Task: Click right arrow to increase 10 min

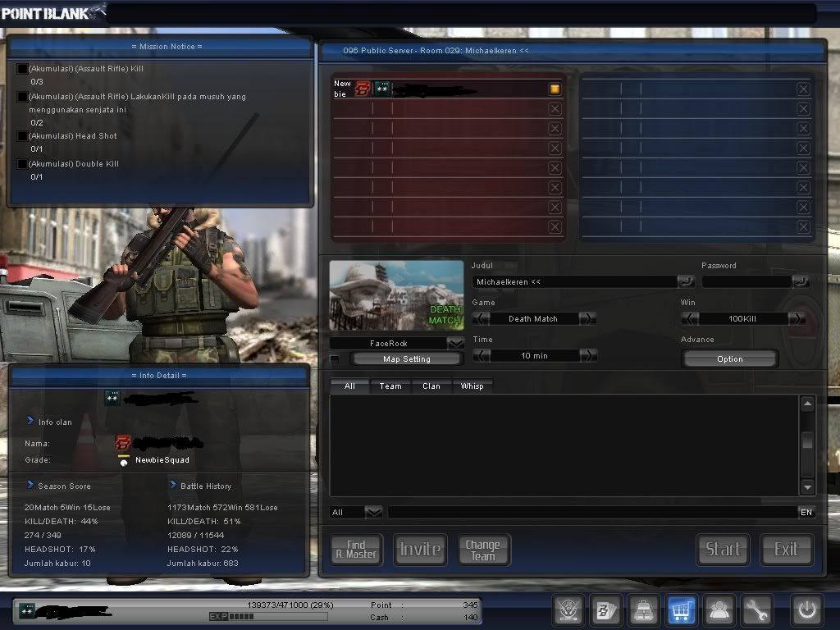Action: 588,356
